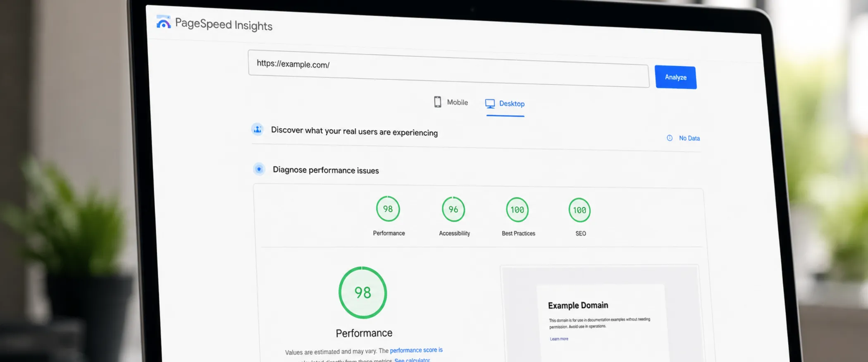The image size is (868, 362).
Task: Select the "Diagnose performance issues" heading
Action: coord(326,170)
